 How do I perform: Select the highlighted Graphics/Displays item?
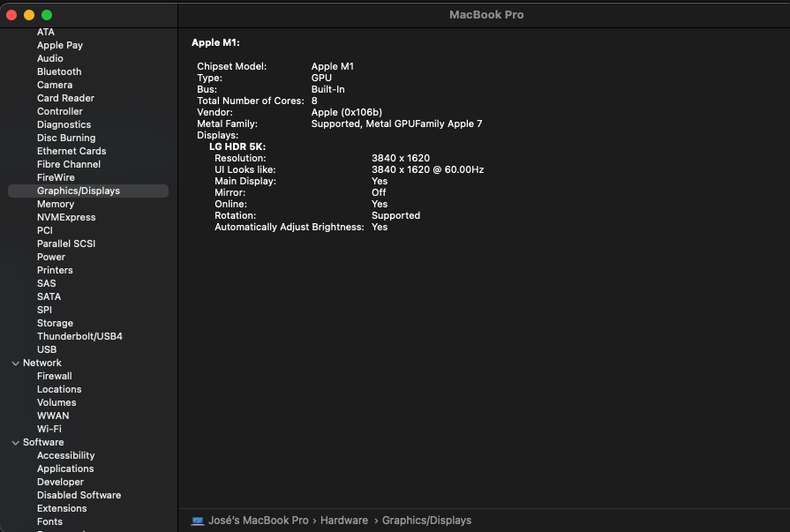coord(88,191)
